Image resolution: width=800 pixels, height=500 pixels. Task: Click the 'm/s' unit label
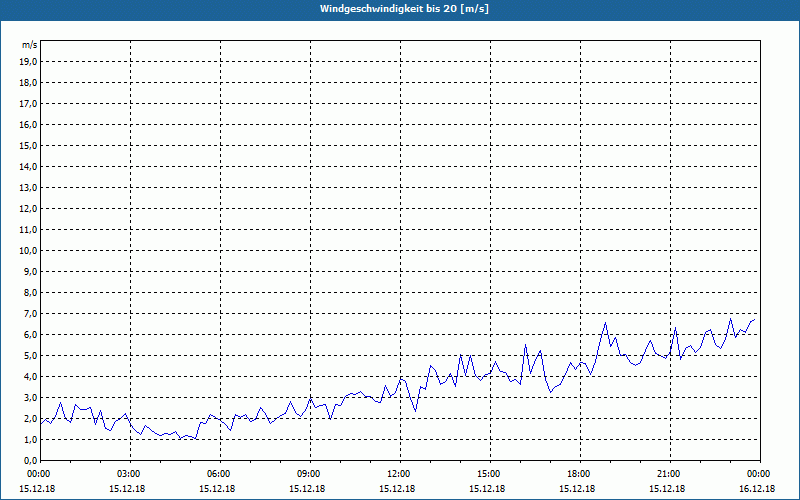pos(29,45)
